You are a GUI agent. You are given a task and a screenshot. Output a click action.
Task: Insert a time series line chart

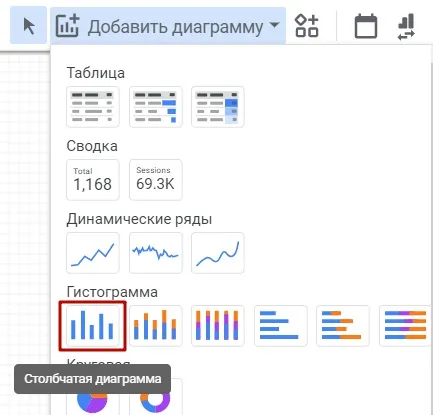[x=93, y=253]
